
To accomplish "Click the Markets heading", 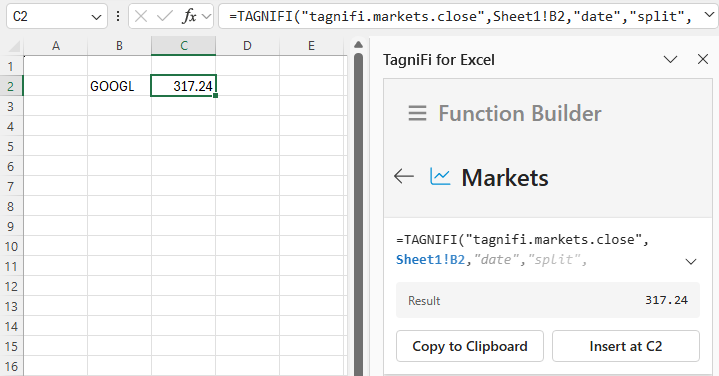I will [505, 177].
